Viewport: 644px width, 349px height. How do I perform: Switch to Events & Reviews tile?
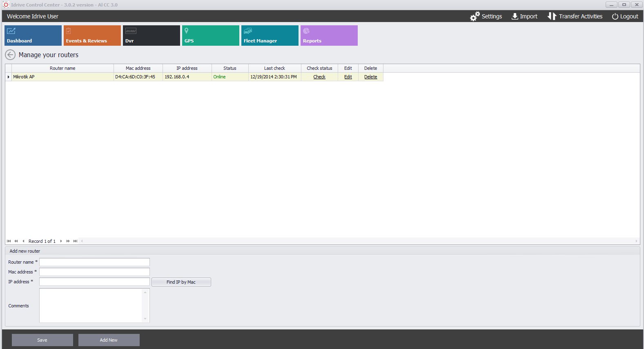tap(92, 36)
